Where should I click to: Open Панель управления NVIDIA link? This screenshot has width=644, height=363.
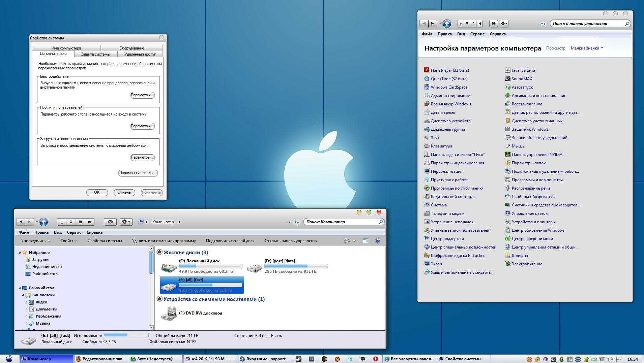click(537, 155)
